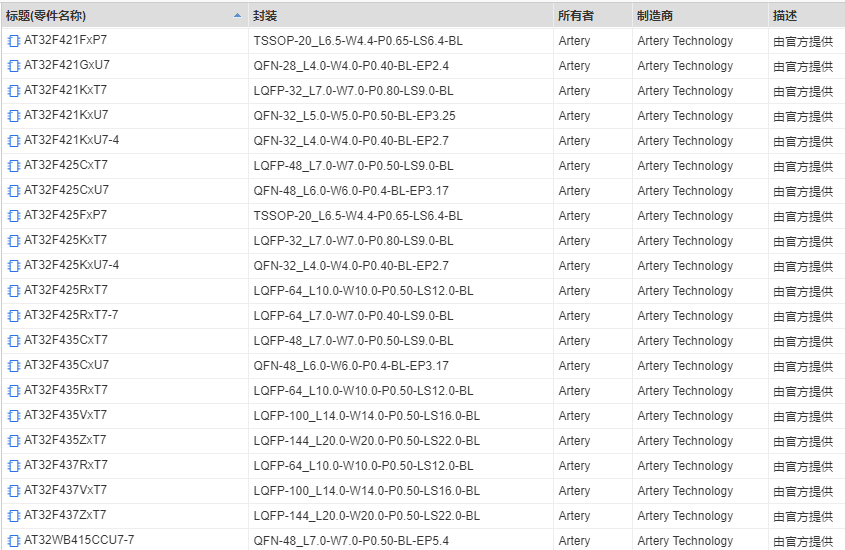Screen dimensions: 845x550
Task: Open the AT32F425KxT7 part entry
Action: click(65, 241)
